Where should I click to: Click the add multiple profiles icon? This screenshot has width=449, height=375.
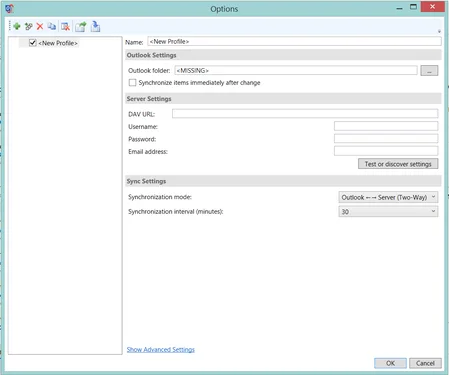(29, 26)
